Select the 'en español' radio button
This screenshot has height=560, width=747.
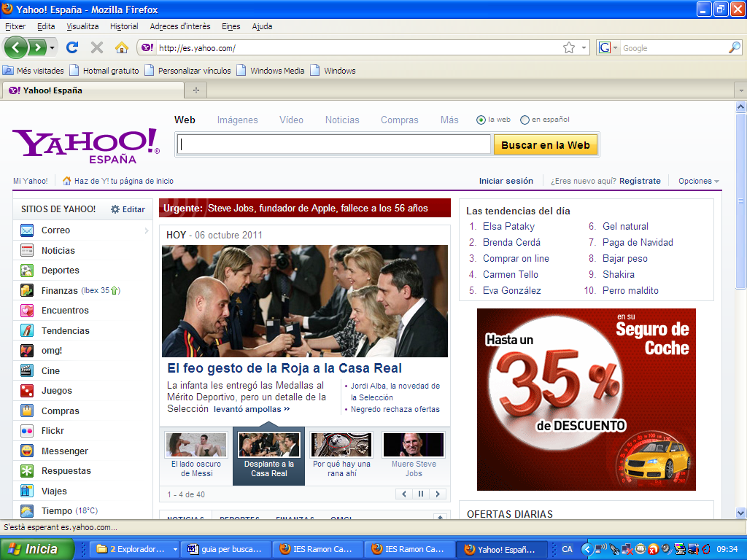525,120
